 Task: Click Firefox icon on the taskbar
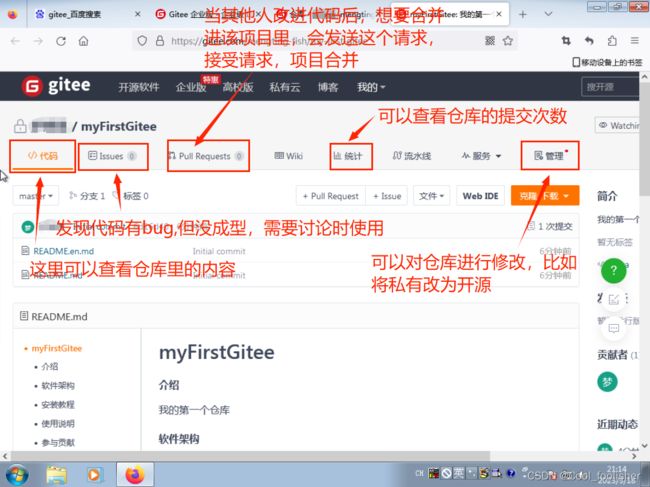(135, 475)
